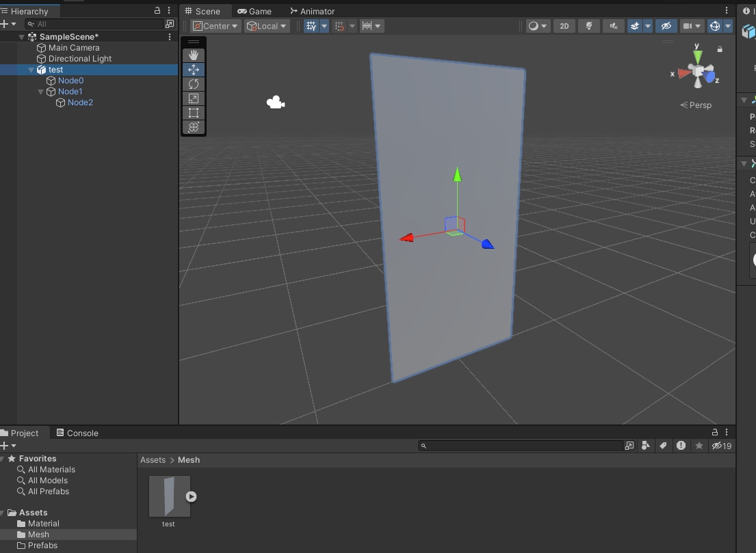Click the Hierarchy panel lock icon
This screenshot has height=553, width=756.
point(157,10)
